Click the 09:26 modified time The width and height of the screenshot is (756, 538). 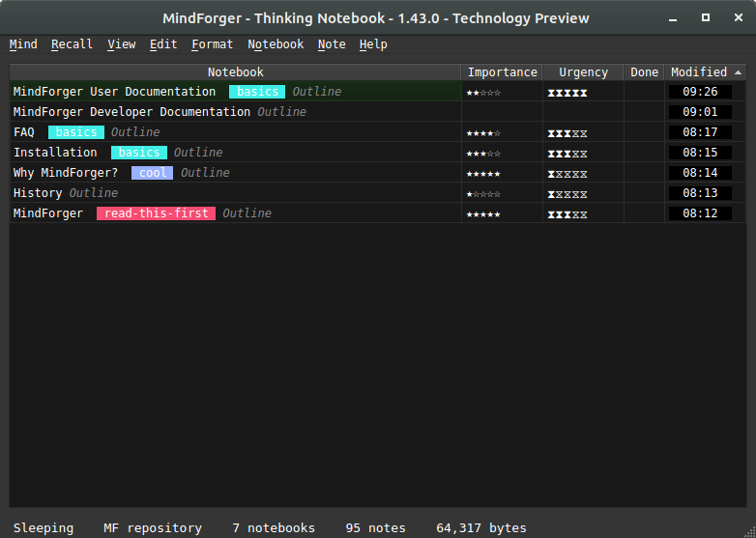(x=700, y=92)
